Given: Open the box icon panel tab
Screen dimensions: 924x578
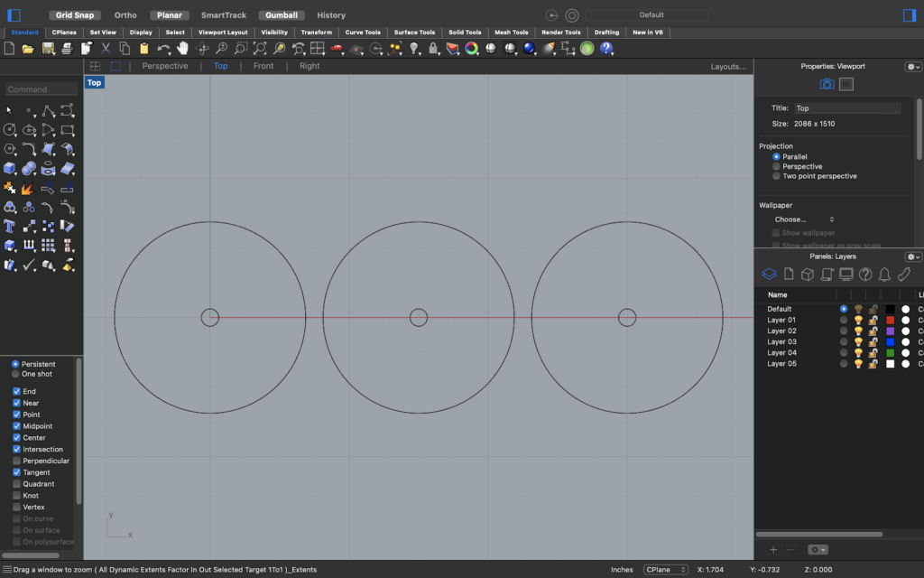Looking at the screenshot, I should (x=808, y=275).
